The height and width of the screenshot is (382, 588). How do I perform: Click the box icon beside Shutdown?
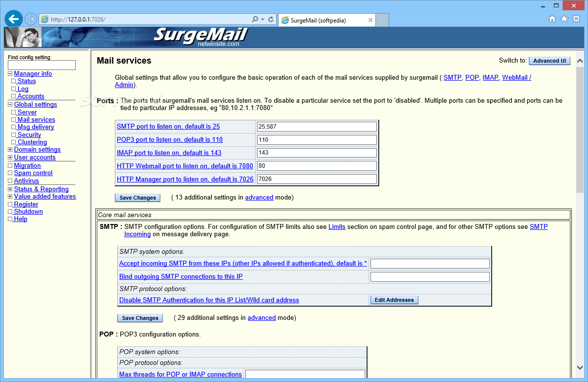(x=10, y=212)
